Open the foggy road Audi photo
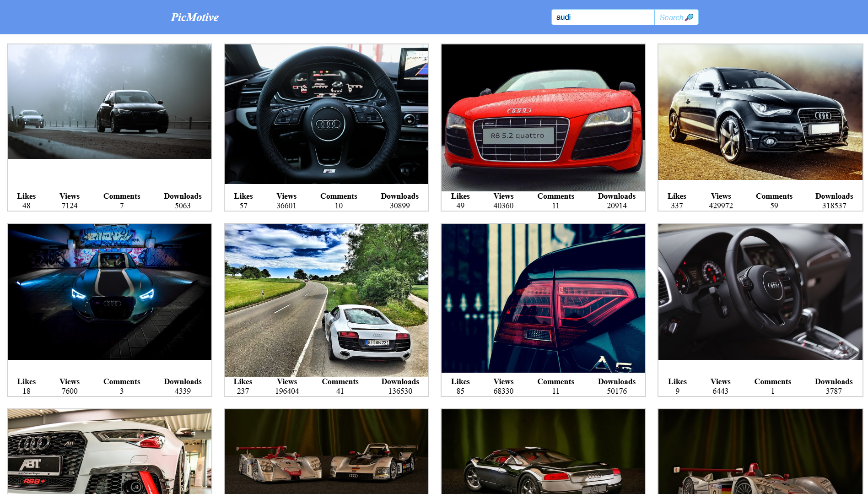 [x=109, y=101]
